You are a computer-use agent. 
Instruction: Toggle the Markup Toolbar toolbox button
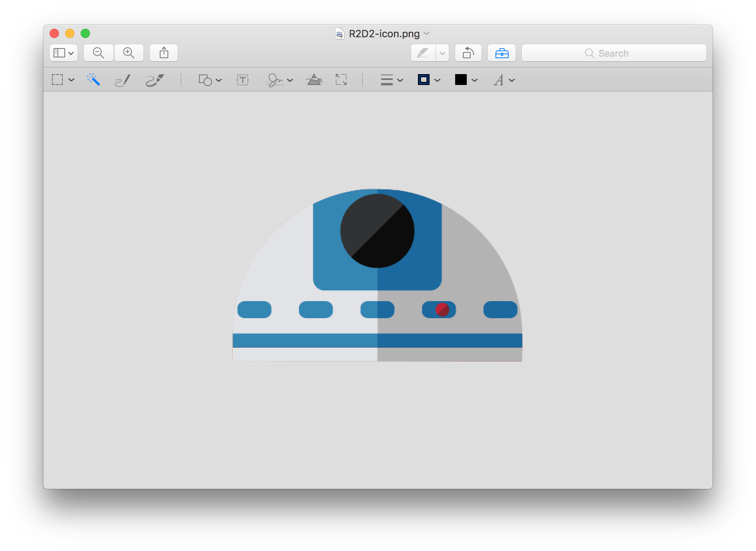coord(502,53)
